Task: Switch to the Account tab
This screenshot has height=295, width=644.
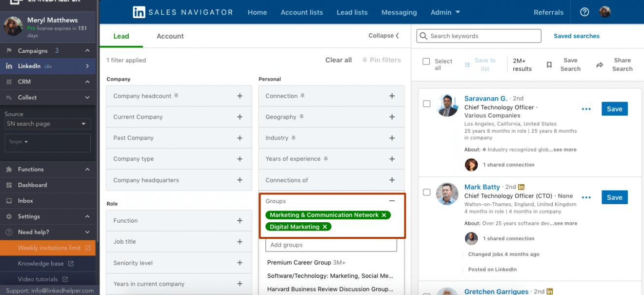Action: pos(170,36)
